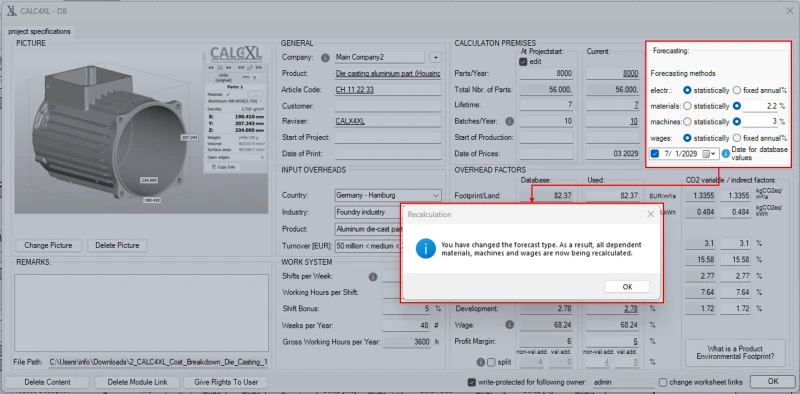Click the info icon beside Shifts per Week
Screen dimensions: 800x394
pyautogui.click(x=372, y=277)
